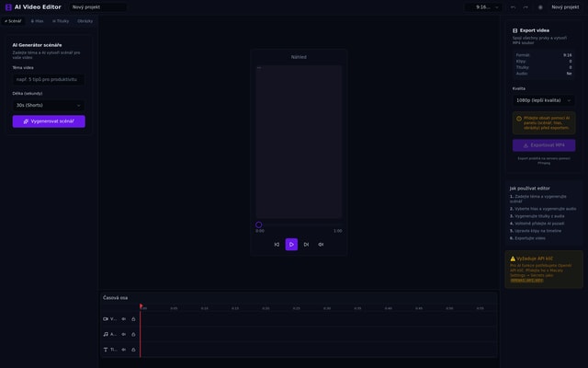
Task: Open the 1080p quality dropdown
Action: click(544, 100)
